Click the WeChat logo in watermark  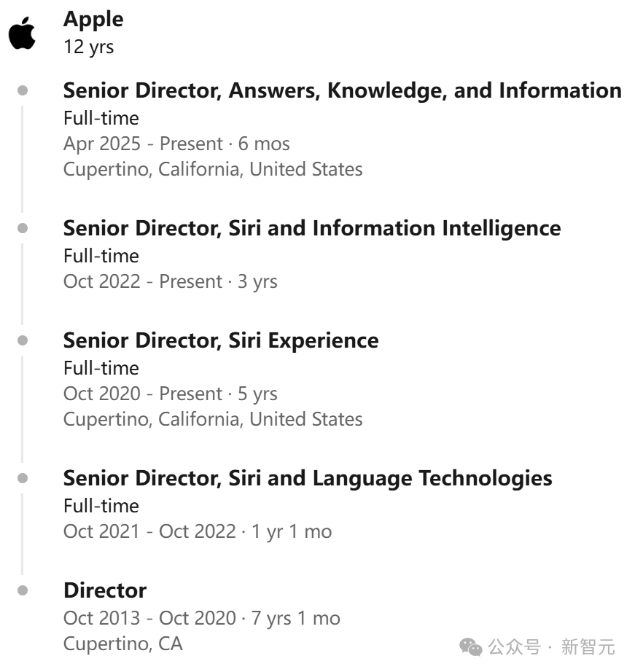click(x=471, y=647)
